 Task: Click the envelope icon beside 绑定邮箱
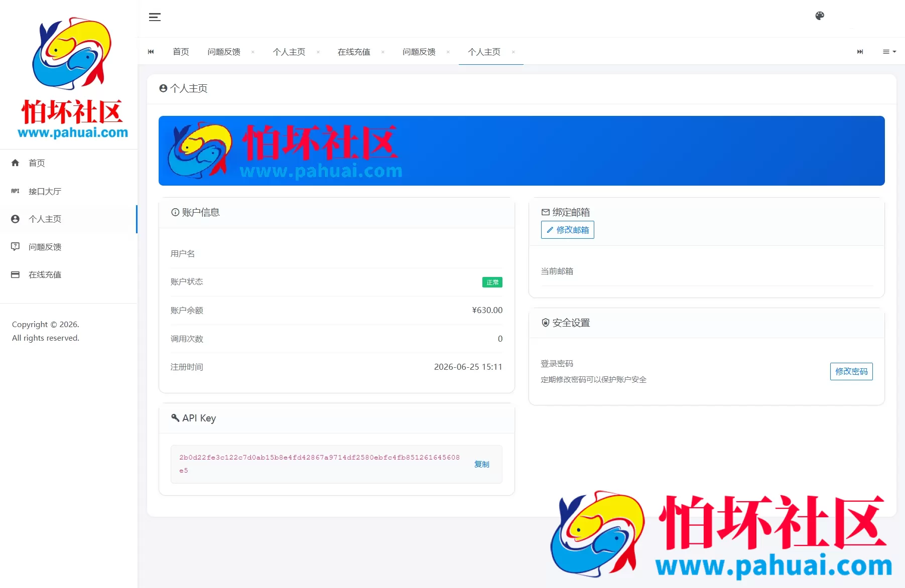(546, 212)
